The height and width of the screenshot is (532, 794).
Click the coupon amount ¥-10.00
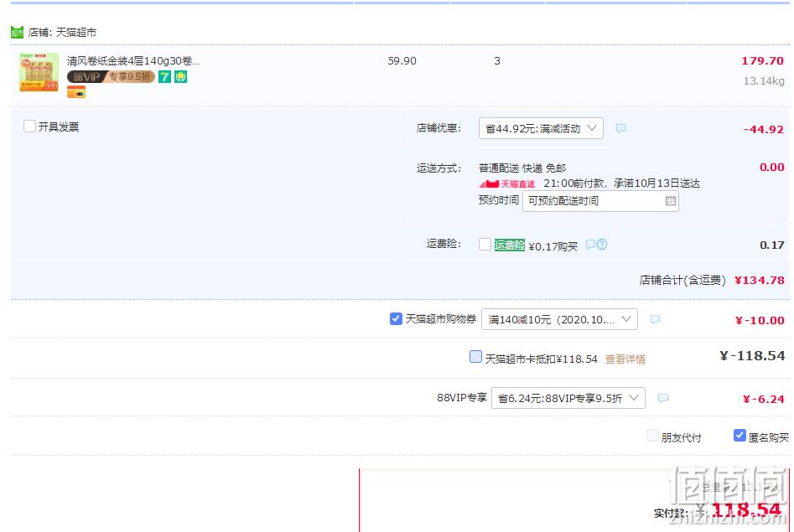pos(760,320)
